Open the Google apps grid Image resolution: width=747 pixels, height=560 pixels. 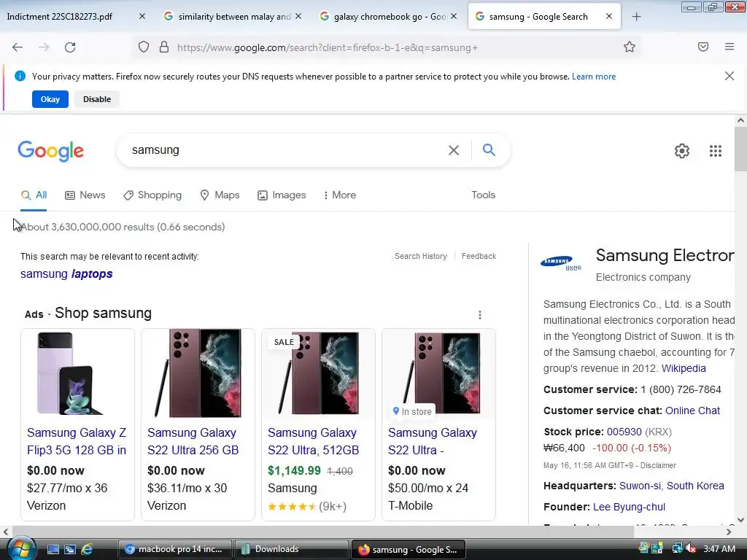click(x=716, y=151)
